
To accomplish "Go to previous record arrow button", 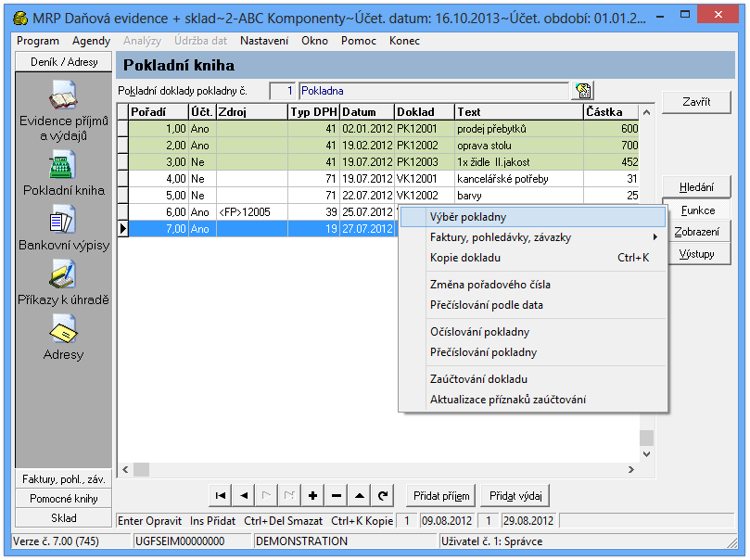I will coord(244,495).
